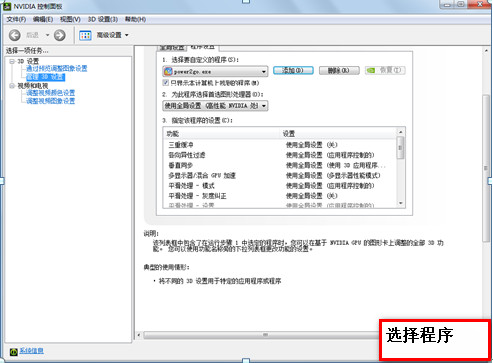Click the setting value for 垂直同步
The width and height of the screenshot is (493, 363).
click(335, 165)
